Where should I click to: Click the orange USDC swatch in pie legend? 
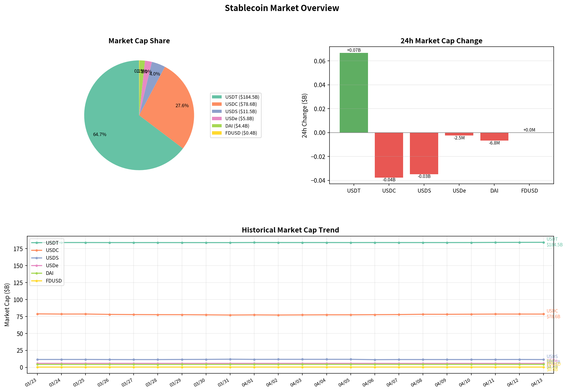click(x=217, y=104)
